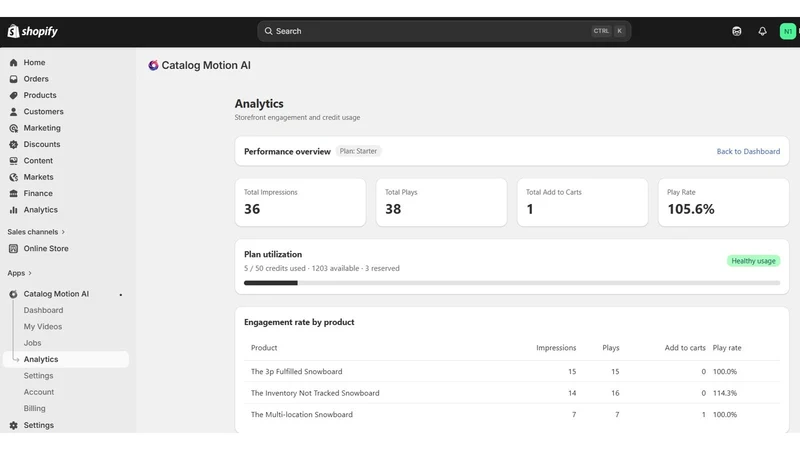Click the Play Rate 105.6% card
The image size is (800, 450).
pyautogui.click(x=723, y=202)
